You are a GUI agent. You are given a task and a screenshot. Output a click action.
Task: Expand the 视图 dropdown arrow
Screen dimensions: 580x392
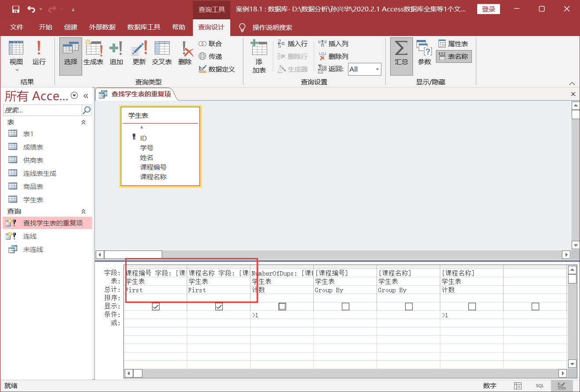click(x=17, y=70)
